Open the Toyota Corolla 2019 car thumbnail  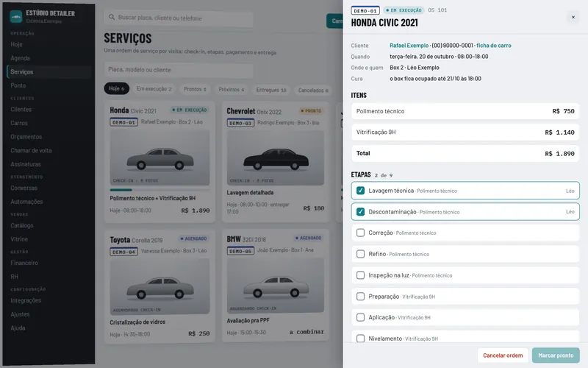point(159,286)
